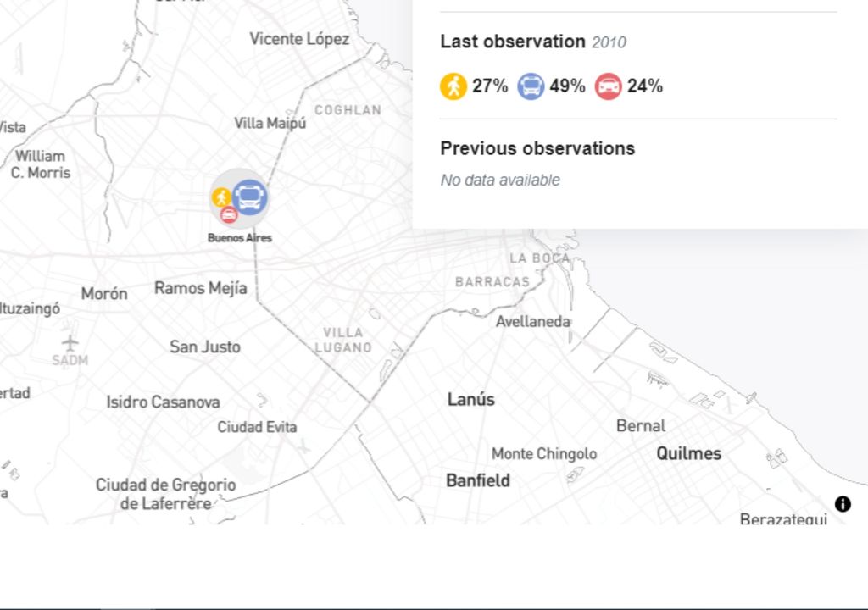Select San Justo on the map
868x610 pixels.
tap(205, 347)
